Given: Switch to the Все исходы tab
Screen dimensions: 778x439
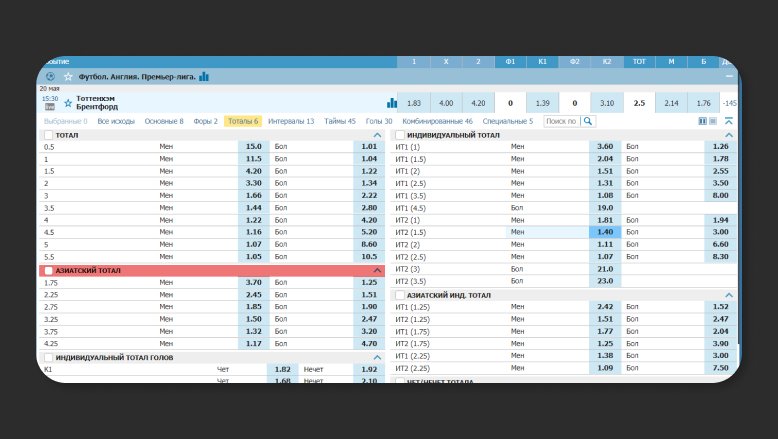Looking at the screenshot, I should (x=117, y=121).
